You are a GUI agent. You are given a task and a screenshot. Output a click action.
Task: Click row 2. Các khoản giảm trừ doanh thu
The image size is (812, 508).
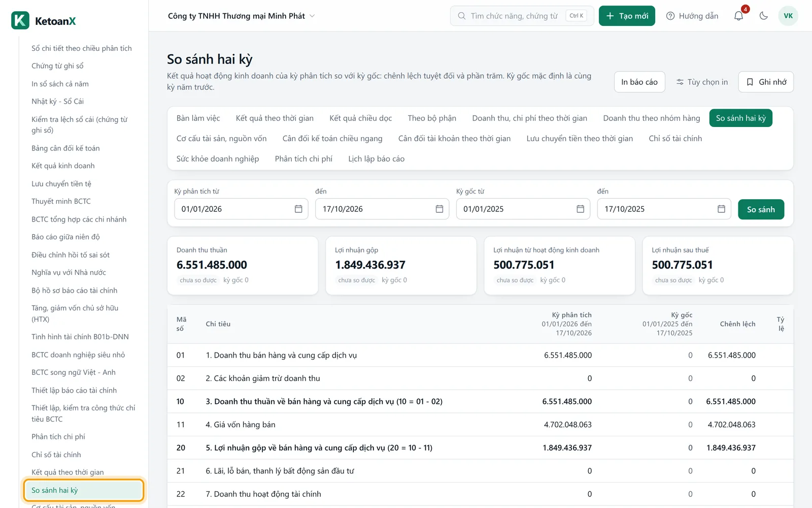coord(480,378)
